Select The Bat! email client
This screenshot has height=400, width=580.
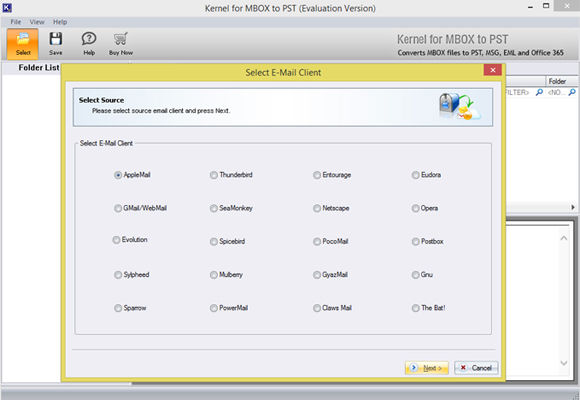(x=415, y=308)
